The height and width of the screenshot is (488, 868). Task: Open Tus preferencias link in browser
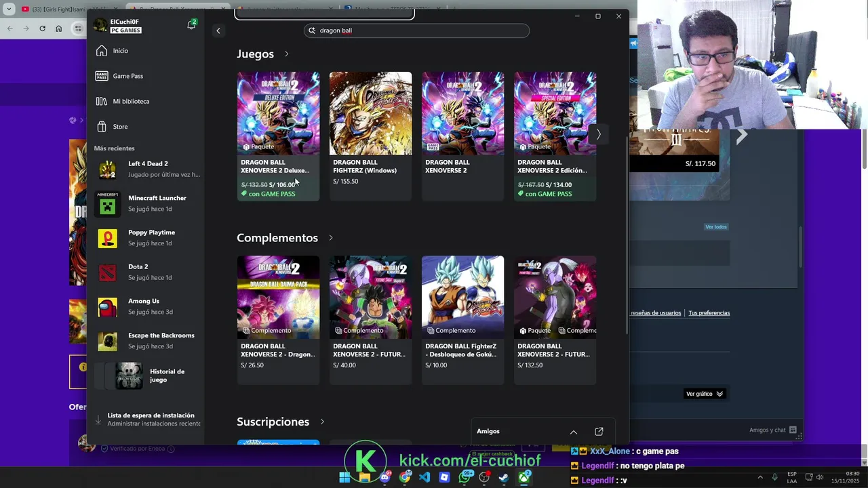click(x=709, y=313)
